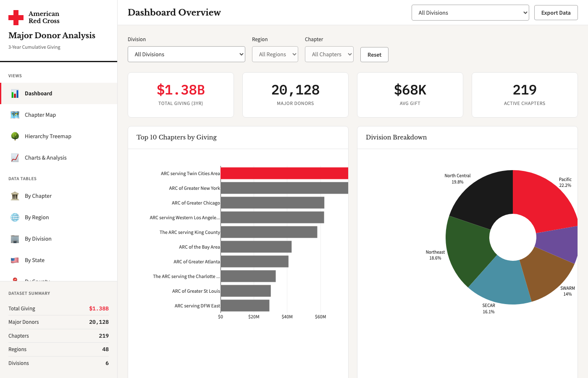588x378 pixels.
Task: Click the Dashboard bar chart icon
Action: (15, 94)
